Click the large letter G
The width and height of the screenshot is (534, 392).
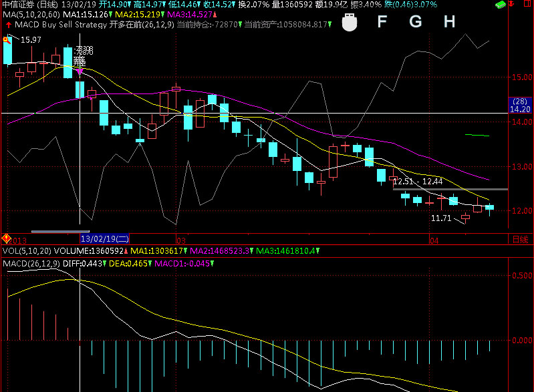click(x=416, y=22)
